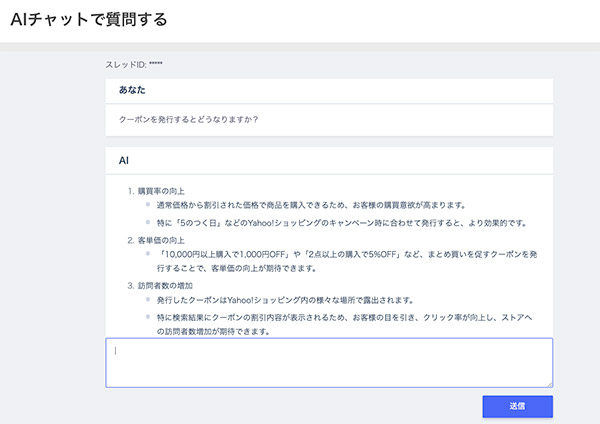Click the bullet about 10,000円以上購入で1,000円OFF
600x424 pixels.
point(347,261)
